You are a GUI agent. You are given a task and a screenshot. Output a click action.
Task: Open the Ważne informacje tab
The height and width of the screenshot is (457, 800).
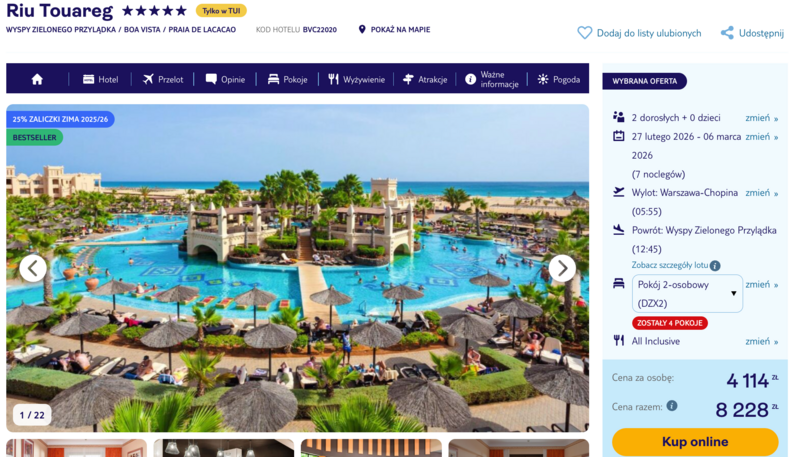coord(492,79)
